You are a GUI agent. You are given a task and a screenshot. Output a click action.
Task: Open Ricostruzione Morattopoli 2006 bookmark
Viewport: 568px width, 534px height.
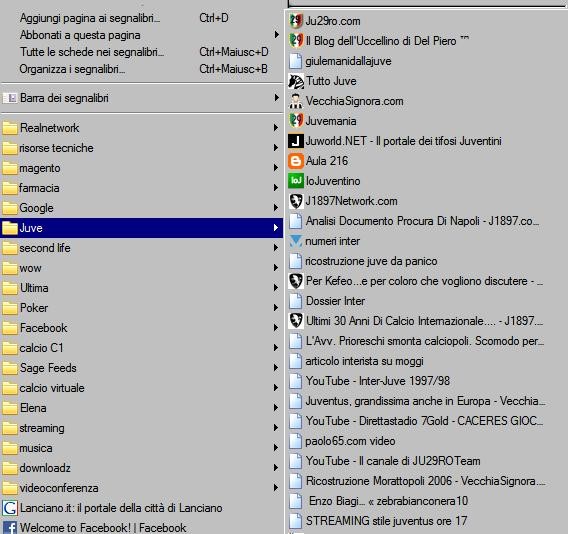point(426,481)
